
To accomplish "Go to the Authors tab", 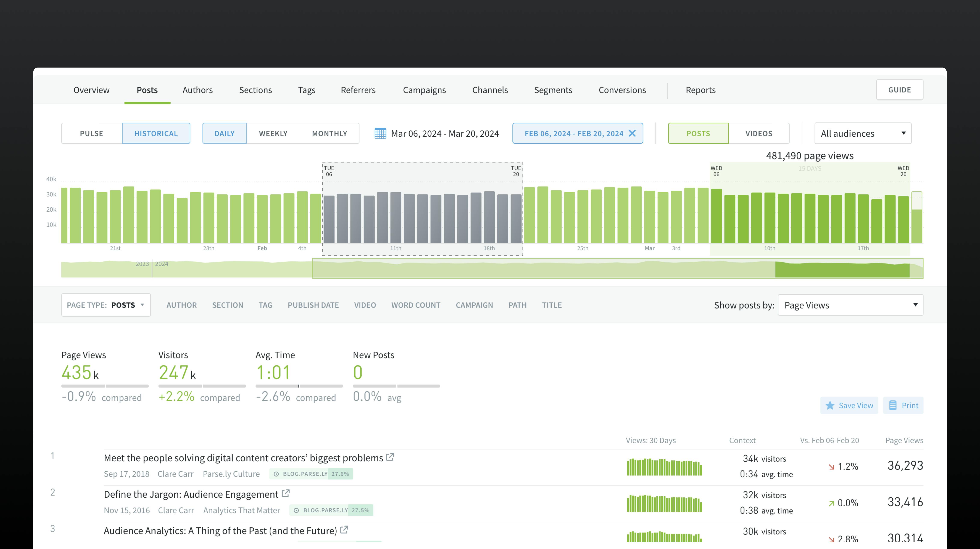I will coord(197,90).
